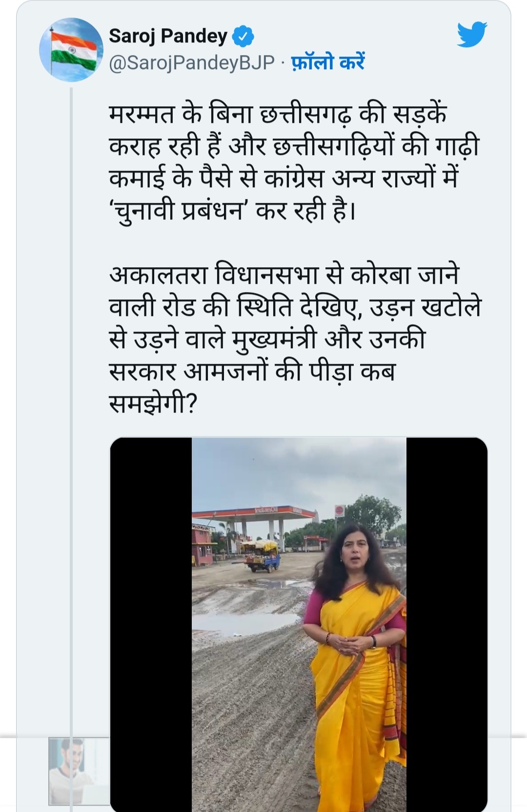Click the blue verified badge
The image size is (527, 812).
pos(242,36)
